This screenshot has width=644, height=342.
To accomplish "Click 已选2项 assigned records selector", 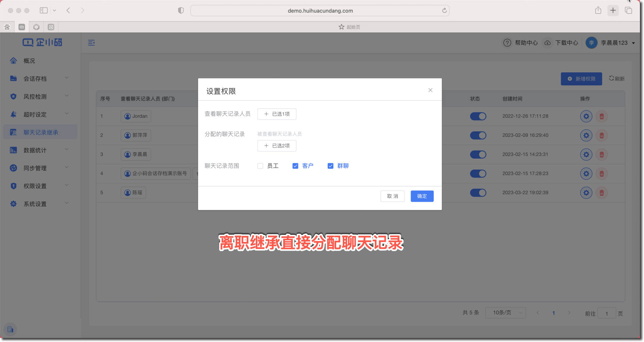I will coord(277,146).
